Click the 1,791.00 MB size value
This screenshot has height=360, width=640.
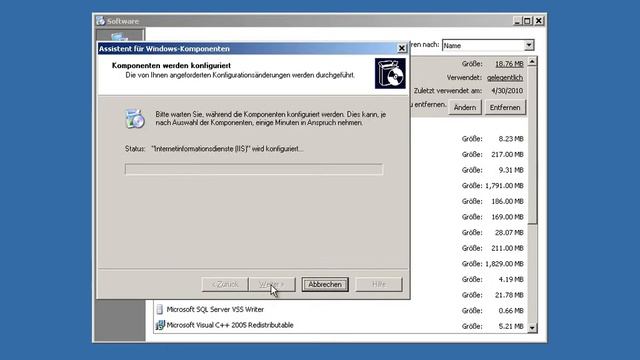504,186
